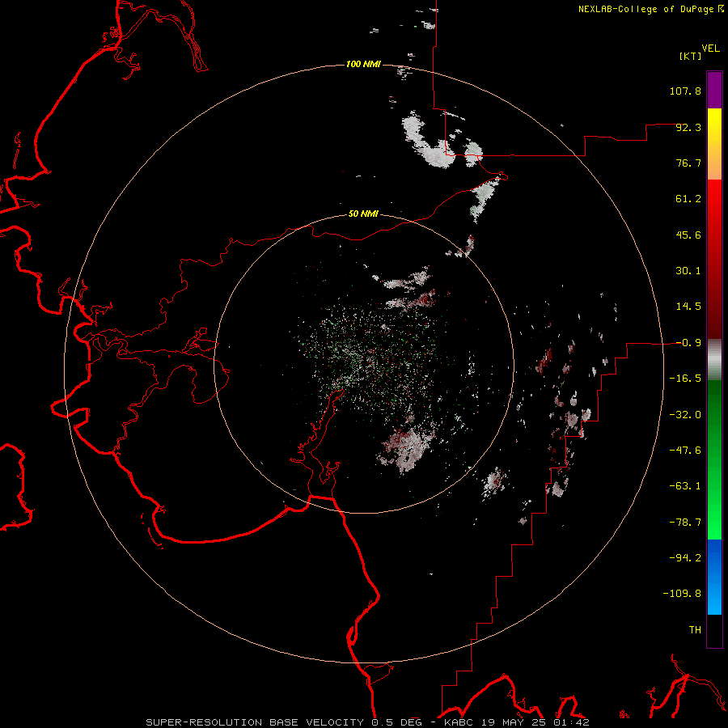This screenshot has height=728, width=728.
Task: Click the gray near-zero color bar segment
Action: pos(714,360)
